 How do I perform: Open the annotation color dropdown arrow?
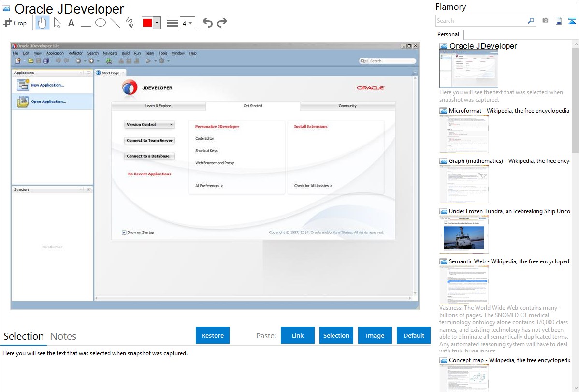tap(157, 23)
